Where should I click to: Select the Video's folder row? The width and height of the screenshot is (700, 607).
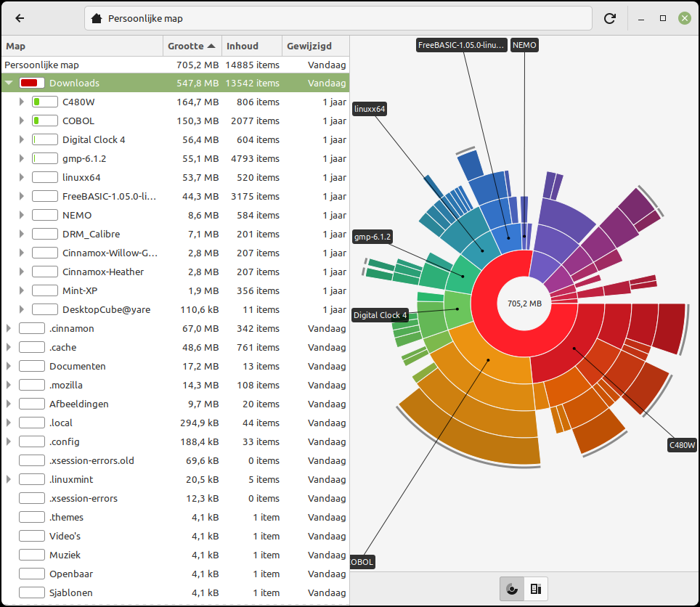click(x=176, y=536)
